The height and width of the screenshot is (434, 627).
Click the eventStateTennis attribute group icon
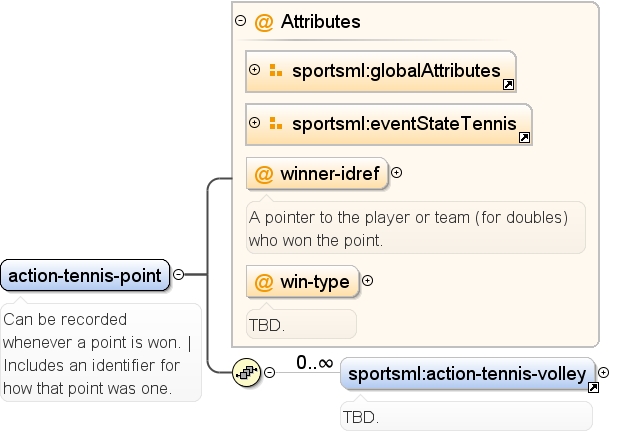276,123
